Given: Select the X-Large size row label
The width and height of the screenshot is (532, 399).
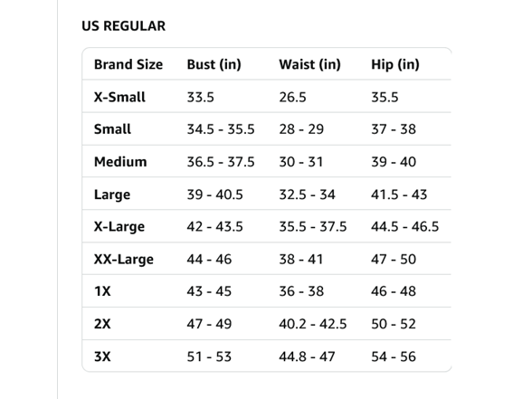Looking at the screenshot, I should click(119, 226).
